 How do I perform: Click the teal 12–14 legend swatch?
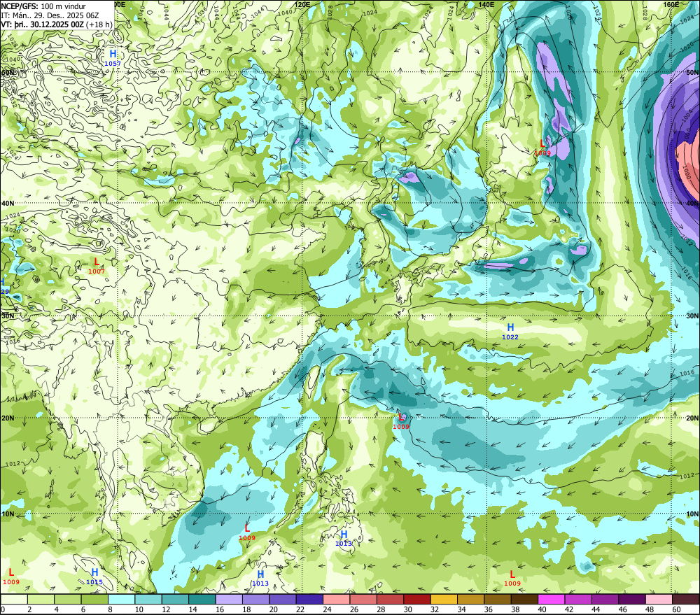click(176, 599)
